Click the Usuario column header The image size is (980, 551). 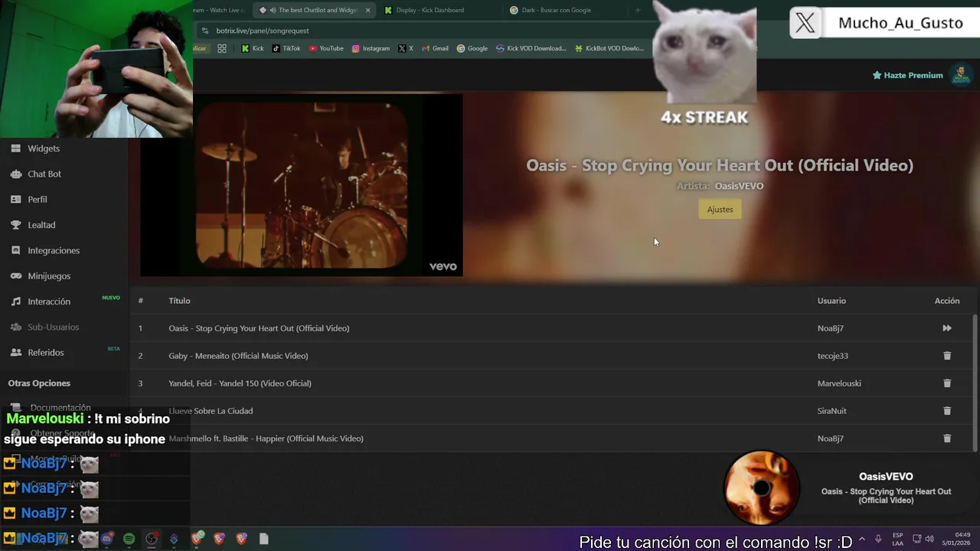831,301
